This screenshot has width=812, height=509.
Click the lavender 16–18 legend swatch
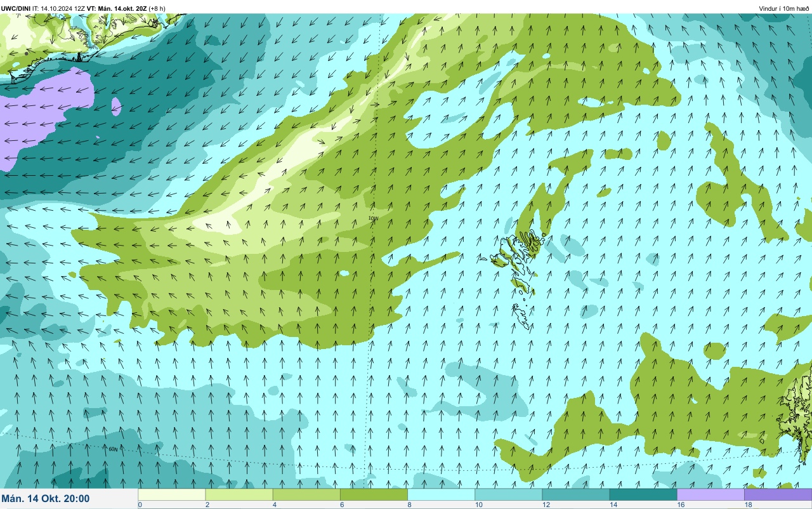tap(710, 494)
